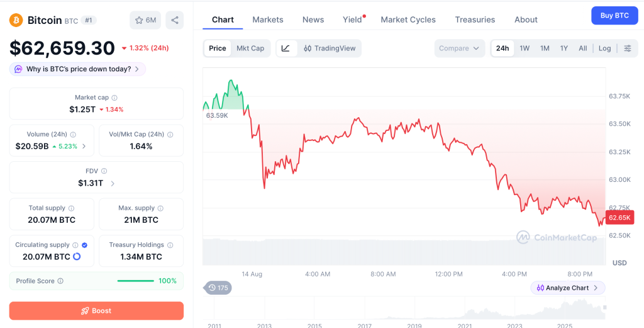Click the Market cap info icon
Image resolution: width=644 pixels, height=328 pixels.
tap(114, 98)
